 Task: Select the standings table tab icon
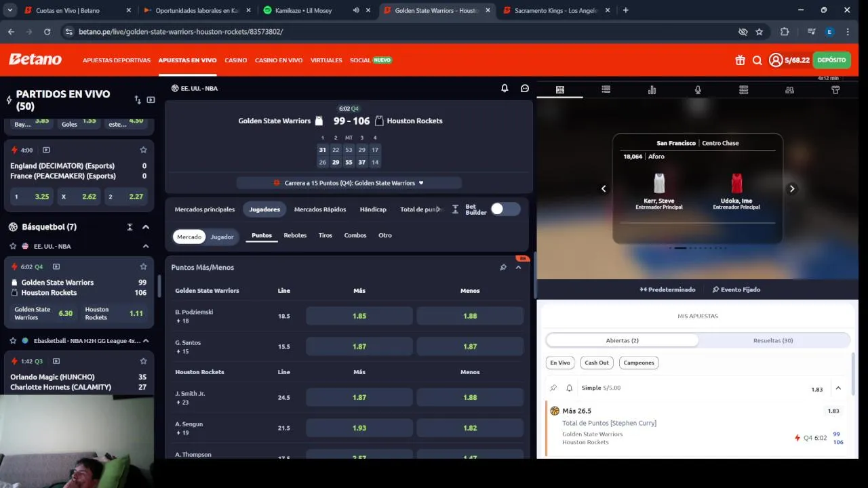(x=743, y=89)
